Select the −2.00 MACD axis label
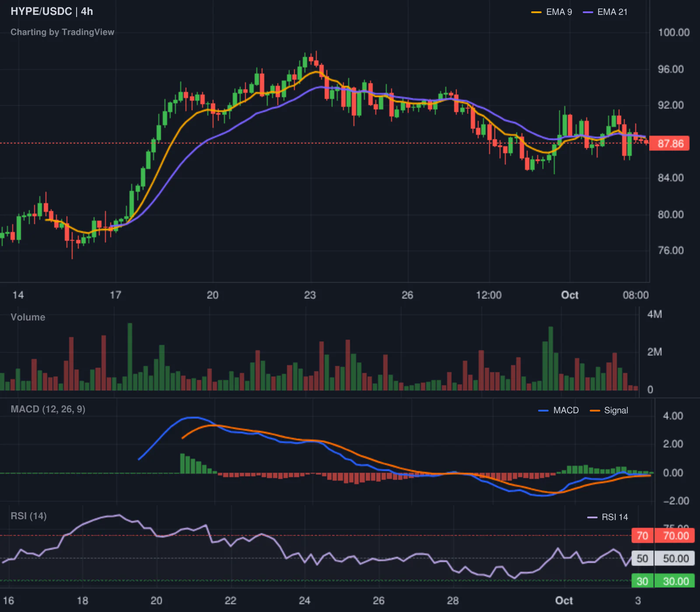Screen dimensions: 700x612 point(676,501)
